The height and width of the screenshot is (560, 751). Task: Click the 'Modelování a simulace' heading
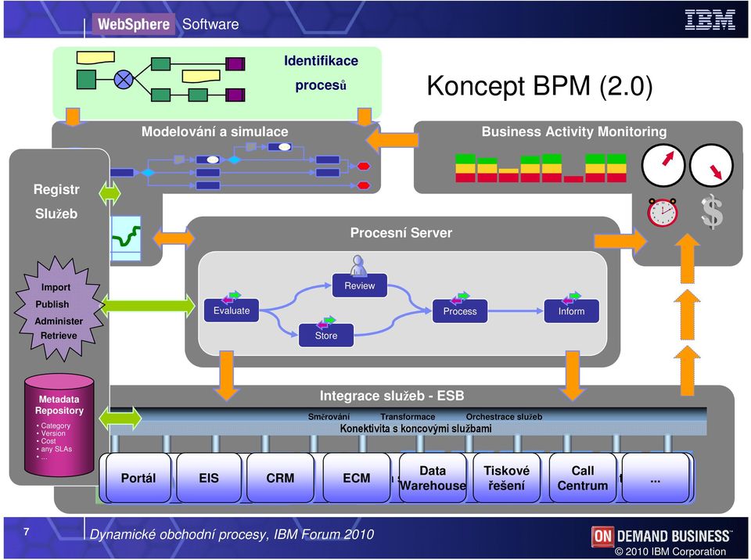pos(214,131)
